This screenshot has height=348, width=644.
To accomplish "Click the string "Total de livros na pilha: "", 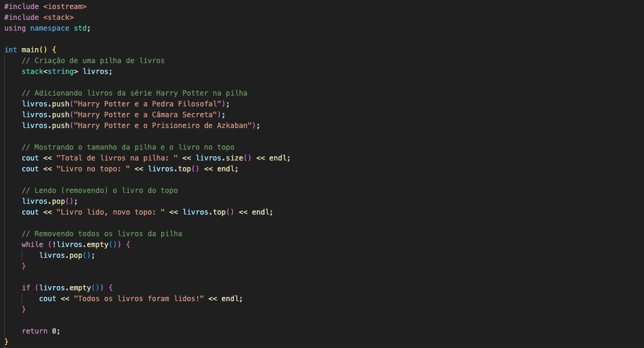I will (117, 158).
